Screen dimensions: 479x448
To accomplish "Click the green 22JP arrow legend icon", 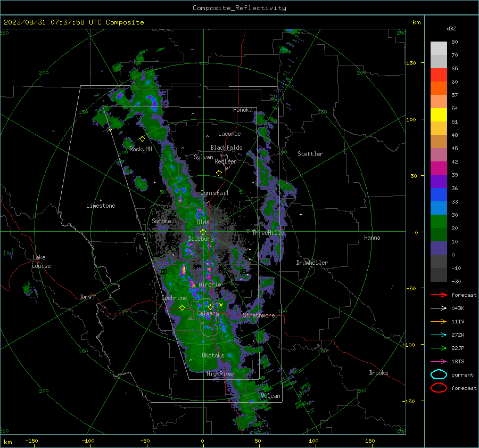I will 439,348.
